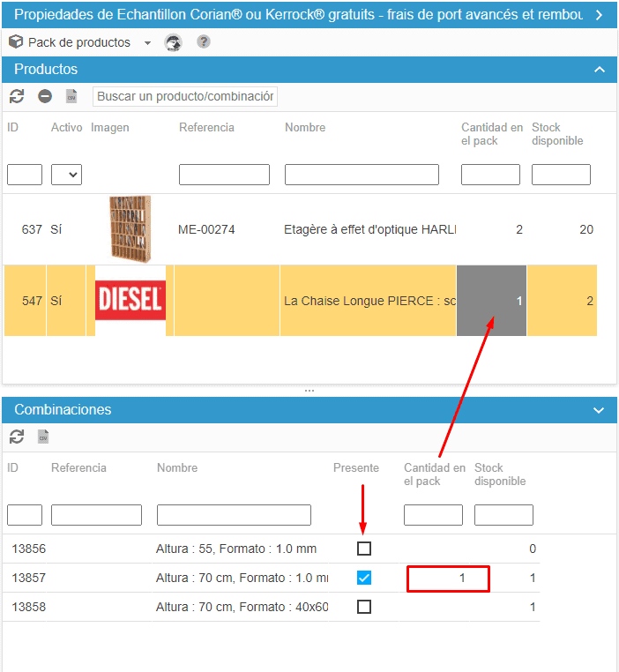
Task: Export Combinaciones grid to CSV
Action: 43,437
